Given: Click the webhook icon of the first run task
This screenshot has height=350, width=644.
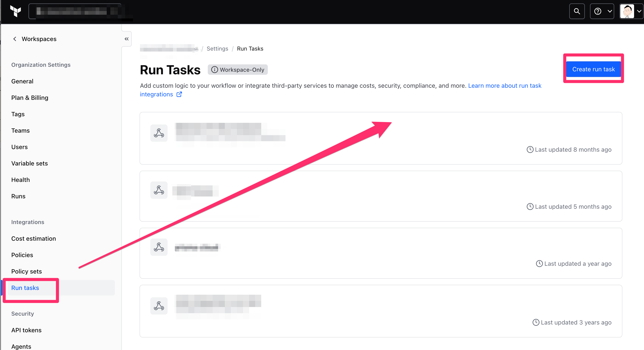Looking at the screenshot, I should [159, 133].
